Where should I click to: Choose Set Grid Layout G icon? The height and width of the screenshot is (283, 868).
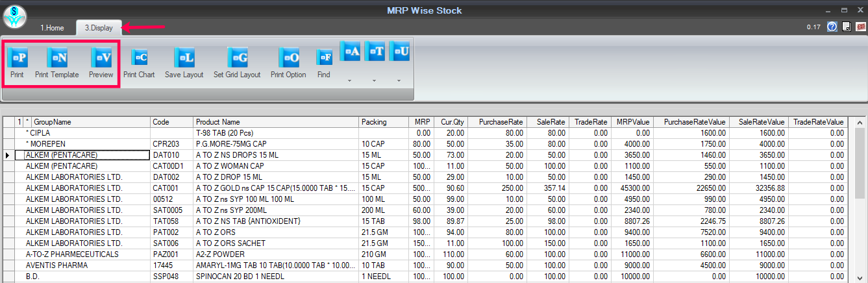(x=238, y=58)
